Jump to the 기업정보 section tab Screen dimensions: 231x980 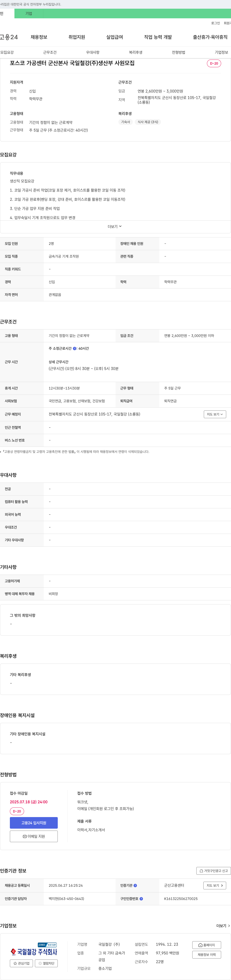[x=222, y=53]
